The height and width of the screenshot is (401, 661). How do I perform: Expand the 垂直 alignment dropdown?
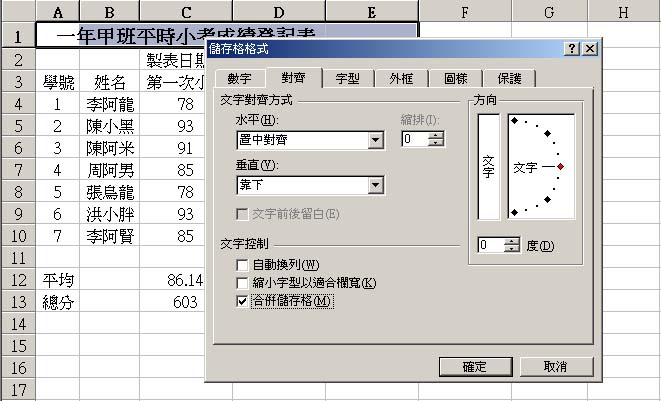point(376,185)
